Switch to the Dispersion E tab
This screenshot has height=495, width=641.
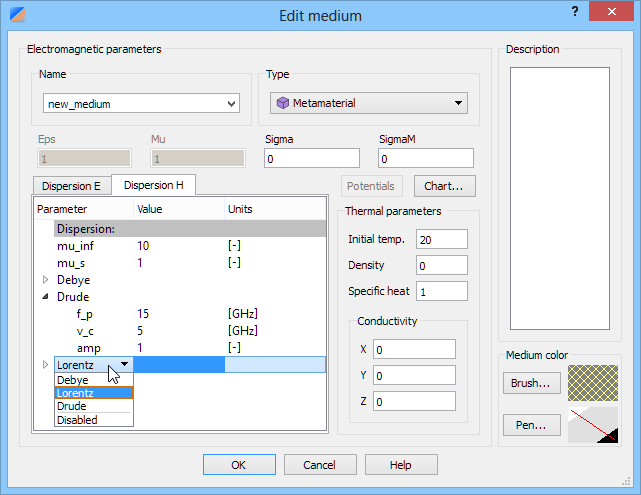(x=72, y=186)
